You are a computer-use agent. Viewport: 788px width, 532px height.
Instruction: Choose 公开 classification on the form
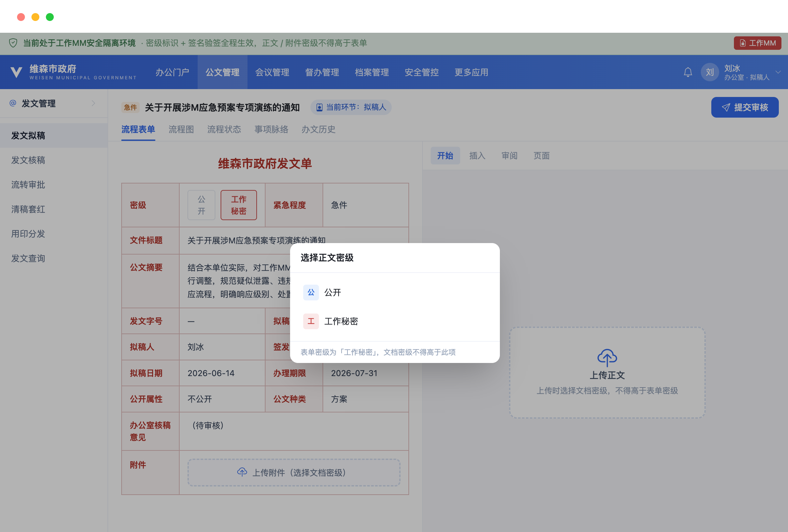201,205
